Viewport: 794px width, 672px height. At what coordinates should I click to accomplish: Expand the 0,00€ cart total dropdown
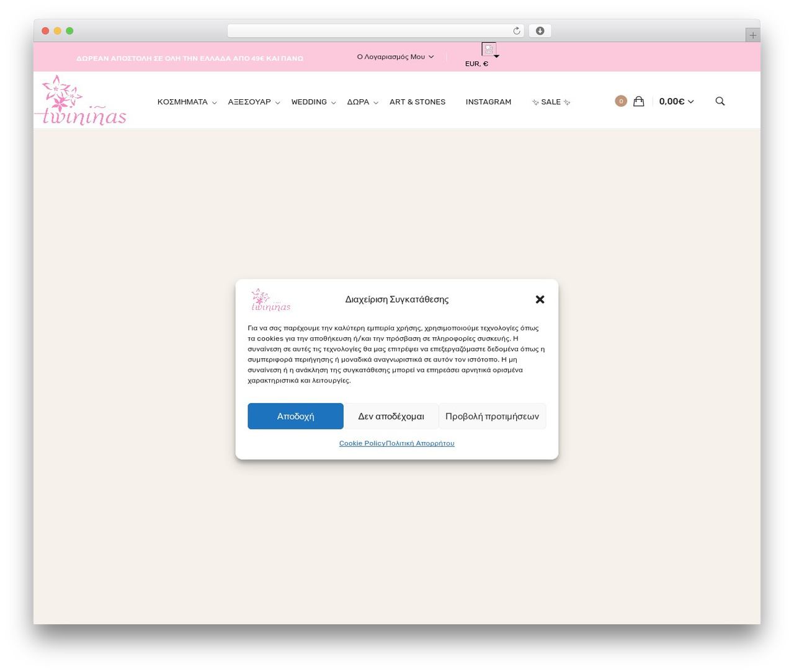(676, 101)
